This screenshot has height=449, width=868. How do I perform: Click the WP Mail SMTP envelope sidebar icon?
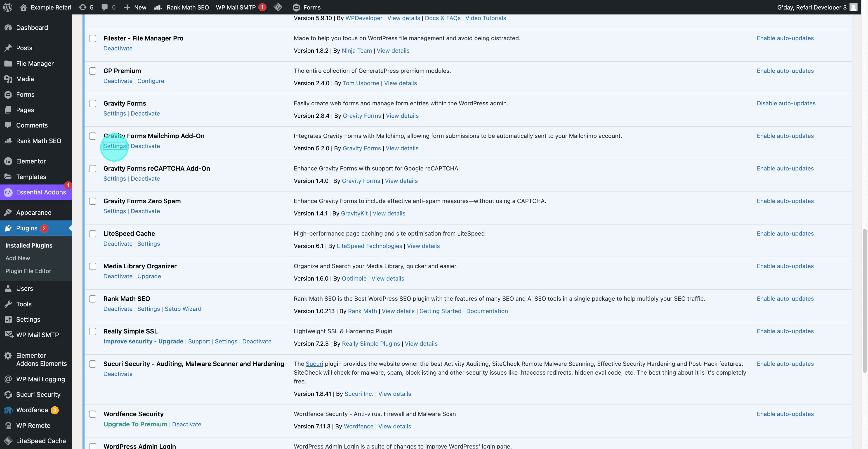click(9, 335)
